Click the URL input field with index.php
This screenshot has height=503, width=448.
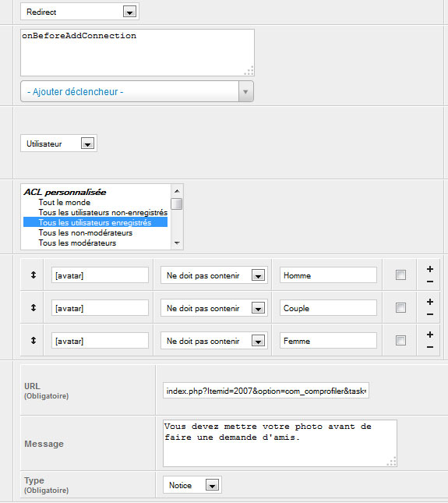coord(266,391)
